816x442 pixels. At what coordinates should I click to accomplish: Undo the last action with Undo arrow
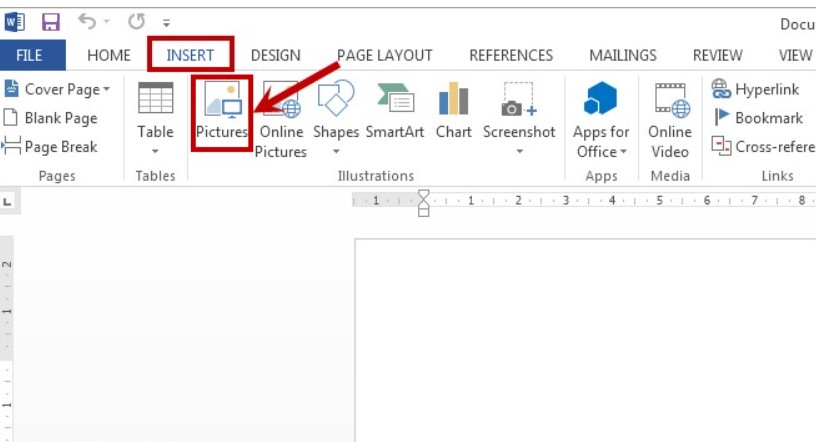pyautogui.click(x=86, y=20)
